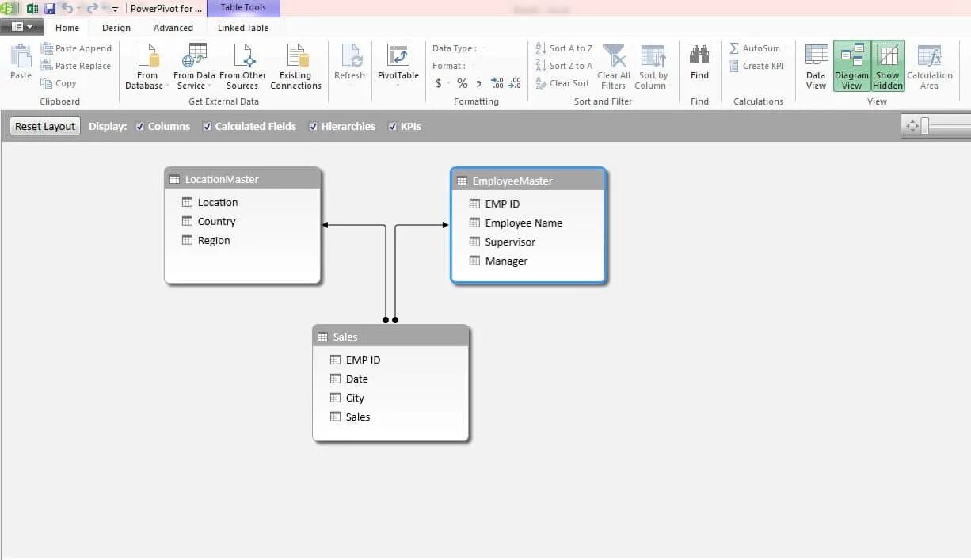Select the Sales table header

pos(390,337)
